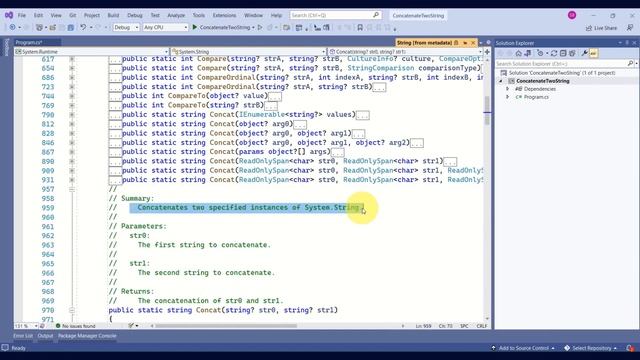
Task: Toggle highlighted Preview Selected Items icon
Action: pyautogui.click(x=593, y=53)
